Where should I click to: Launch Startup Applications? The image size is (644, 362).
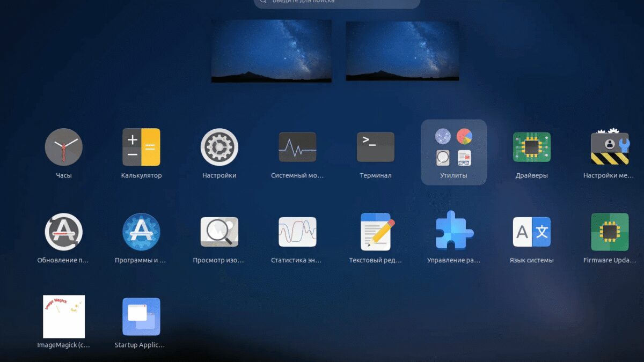click(x=142, y=317)
